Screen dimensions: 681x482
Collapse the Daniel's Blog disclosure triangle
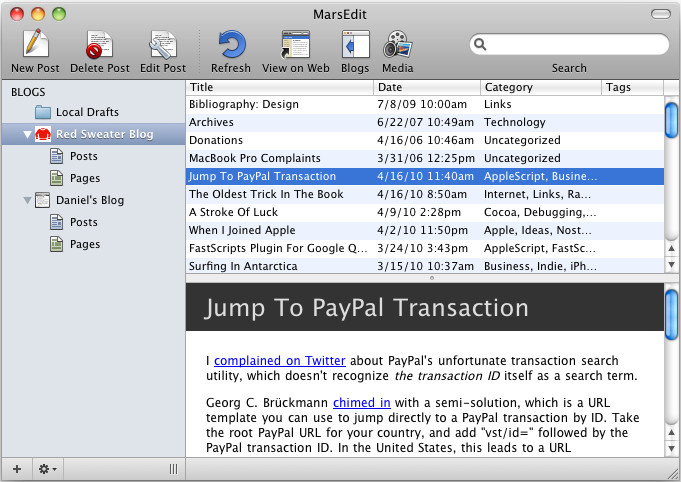click(x=27, y=200)
